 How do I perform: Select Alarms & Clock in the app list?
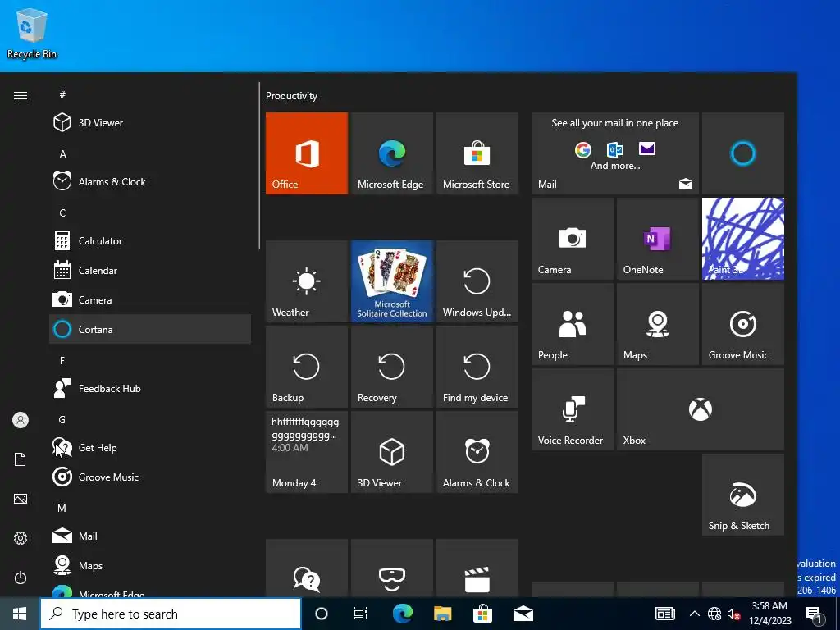click(150, 181)
